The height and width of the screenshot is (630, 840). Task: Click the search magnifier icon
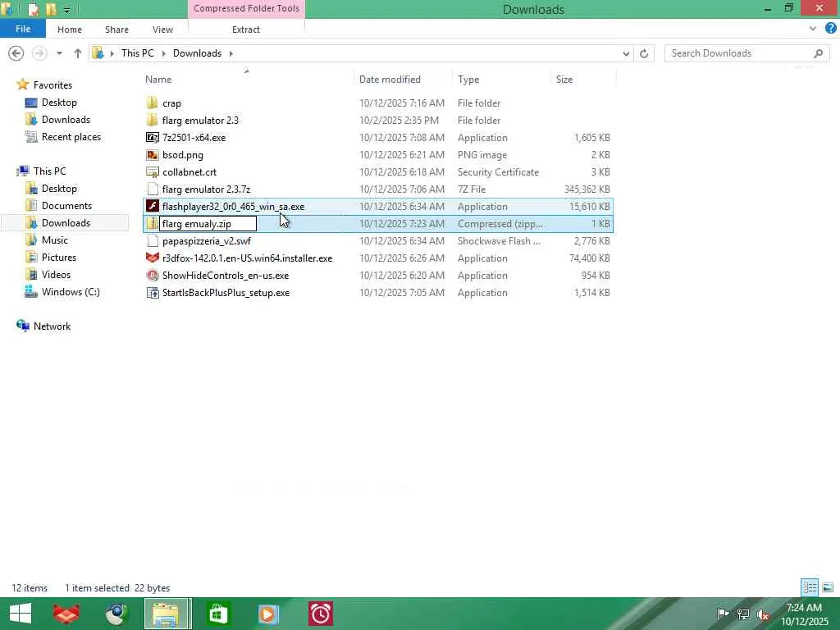click(x=818, y=53)
